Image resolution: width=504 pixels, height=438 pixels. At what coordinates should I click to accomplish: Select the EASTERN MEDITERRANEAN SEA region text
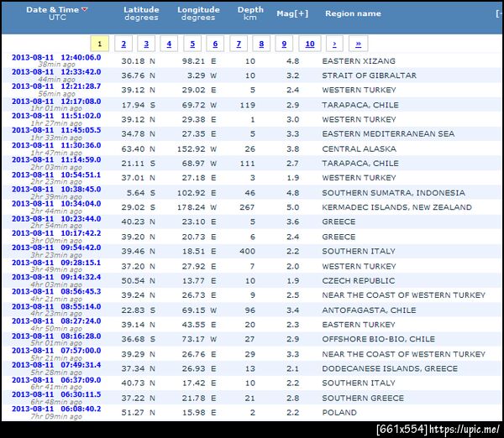pyautogui.click(x=388, y=134)
